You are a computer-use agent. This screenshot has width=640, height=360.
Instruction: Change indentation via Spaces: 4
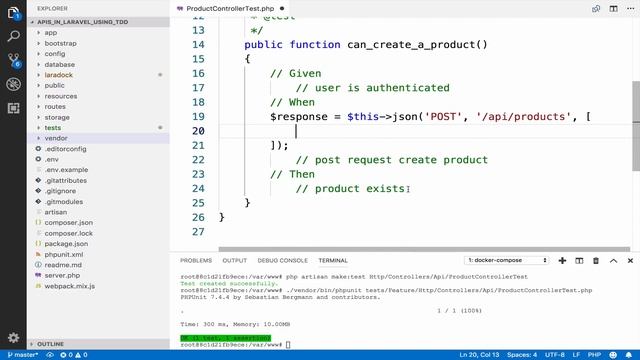[522, 355]
